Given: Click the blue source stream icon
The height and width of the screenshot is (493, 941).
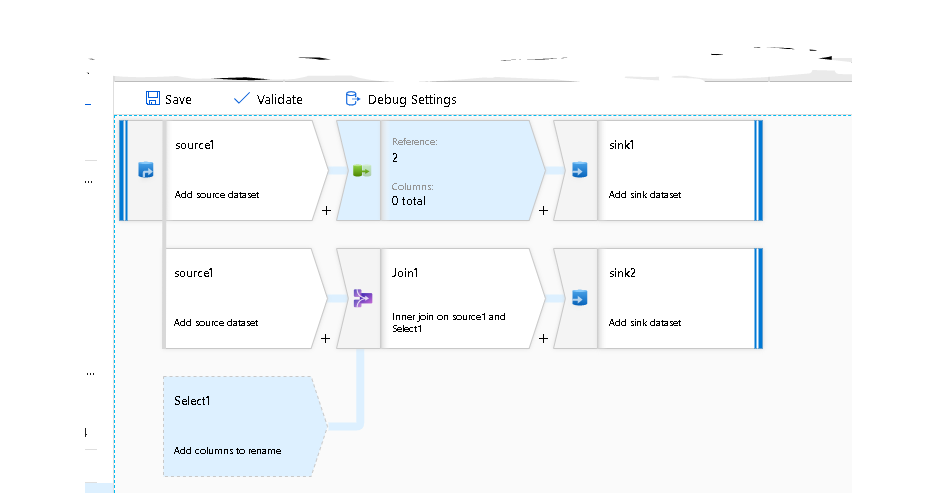Looking at the screenshot, I should tap(146, 171).
